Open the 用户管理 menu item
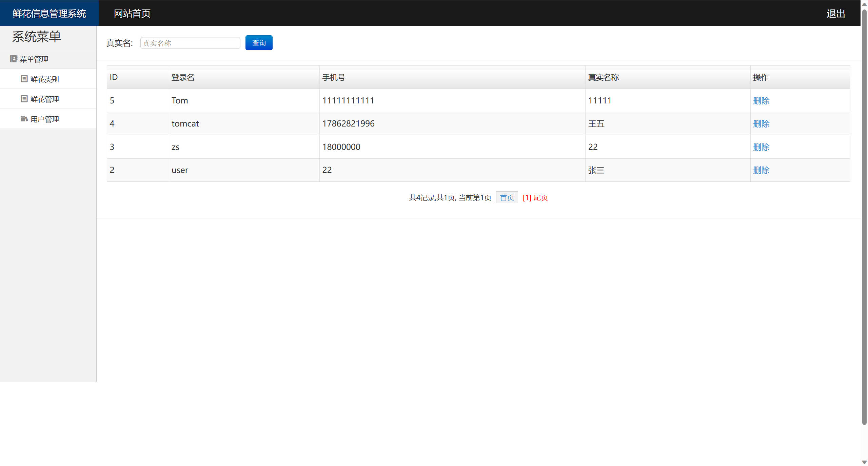Viewport: 868px width, 466px height. (x=44, y=119)
